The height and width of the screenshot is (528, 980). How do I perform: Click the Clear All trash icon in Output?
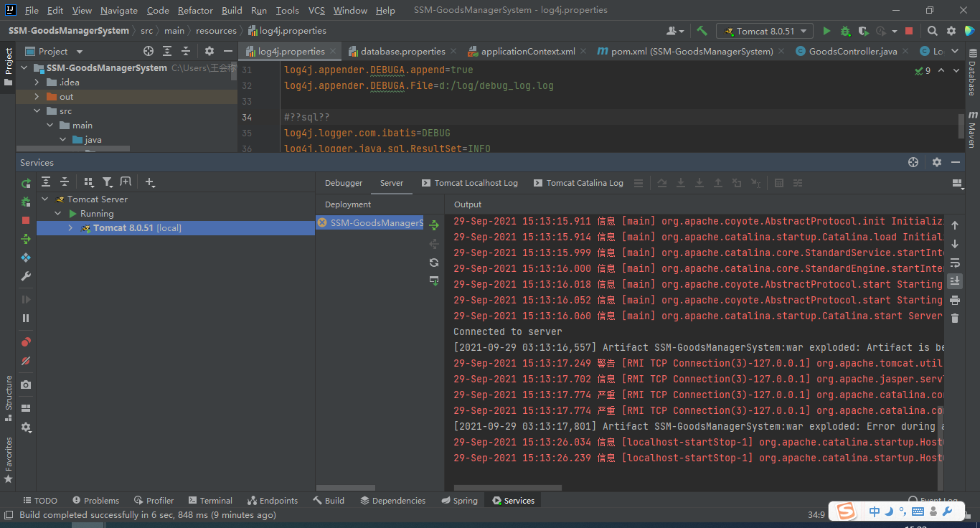955,319
